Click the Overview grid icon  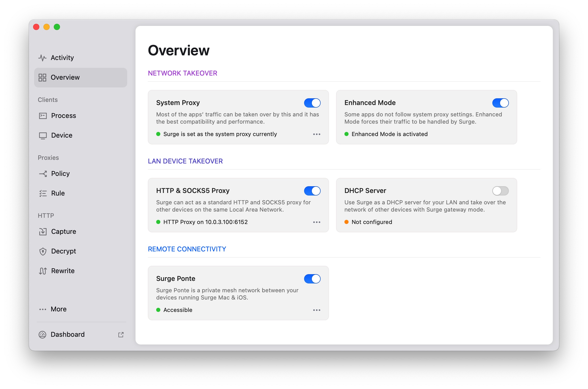(42, 77)
